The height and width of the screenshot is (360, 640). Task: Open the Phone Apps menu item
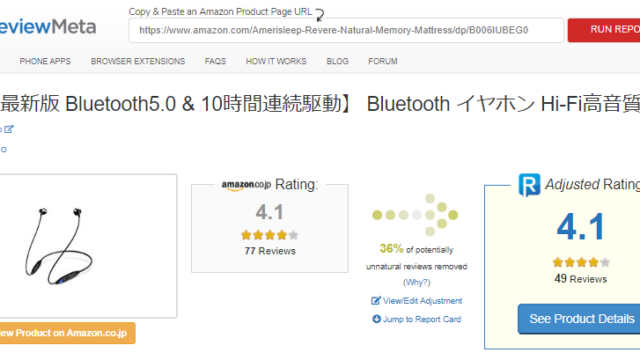click(x=45, y=61)
